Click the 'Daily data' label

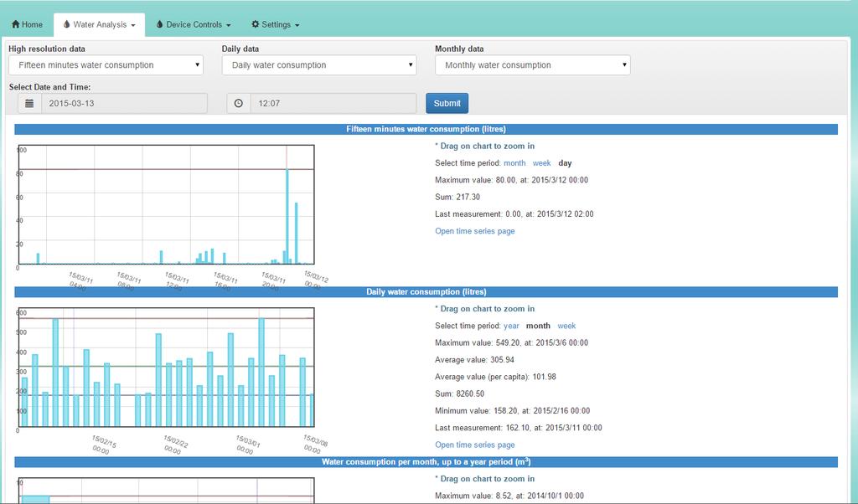point(240,49)
